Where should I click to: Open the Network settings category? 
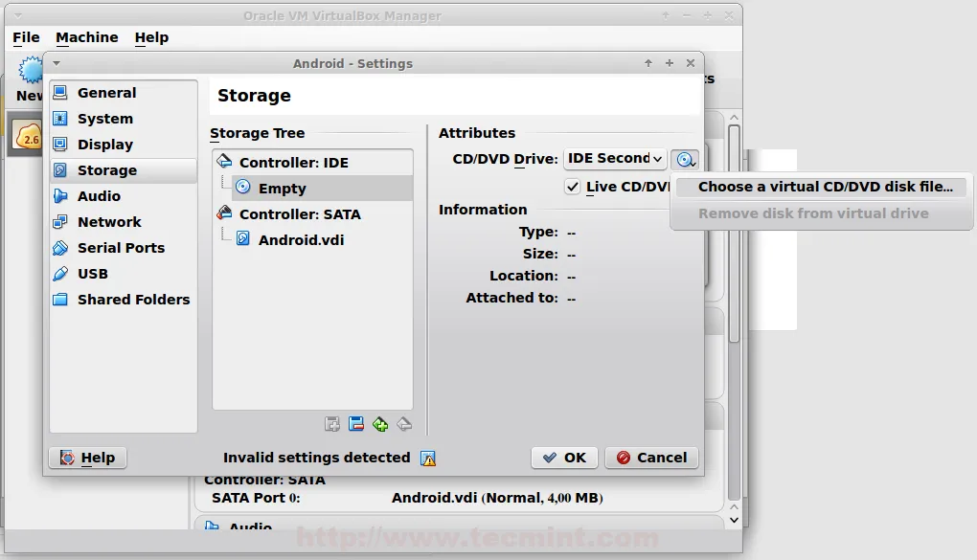[x=109, y=222]
